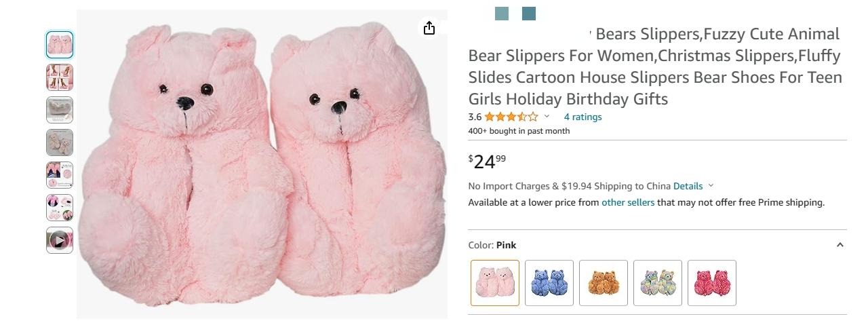
Task: Click the Details shipping link
Action: pos(688,186)
